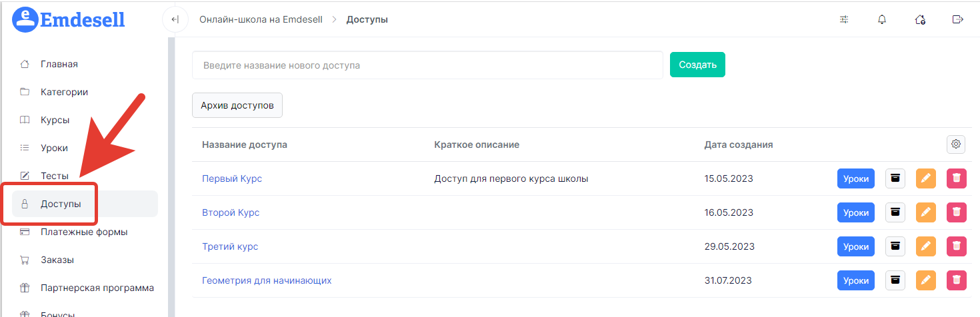The height and width of the screenshot is (317, 980).
Task: Click the logout icon in header
Action: click(x=958, y=19)
